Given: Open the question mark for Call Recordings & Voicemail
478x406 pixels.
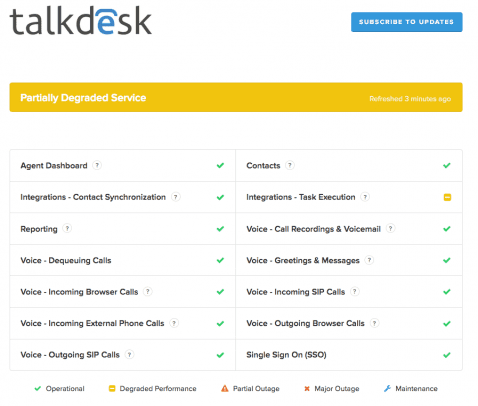Looking at the screenshot, I should [x=390, y=228].
